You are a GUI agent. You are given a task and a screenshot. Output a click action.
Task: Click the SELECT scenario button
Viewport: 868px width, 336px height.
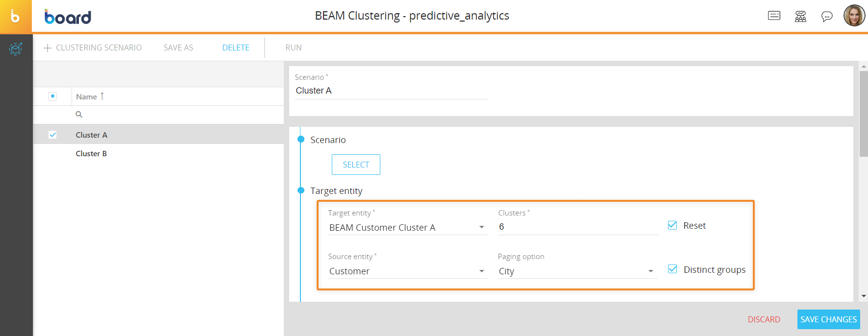coord(356,165)
